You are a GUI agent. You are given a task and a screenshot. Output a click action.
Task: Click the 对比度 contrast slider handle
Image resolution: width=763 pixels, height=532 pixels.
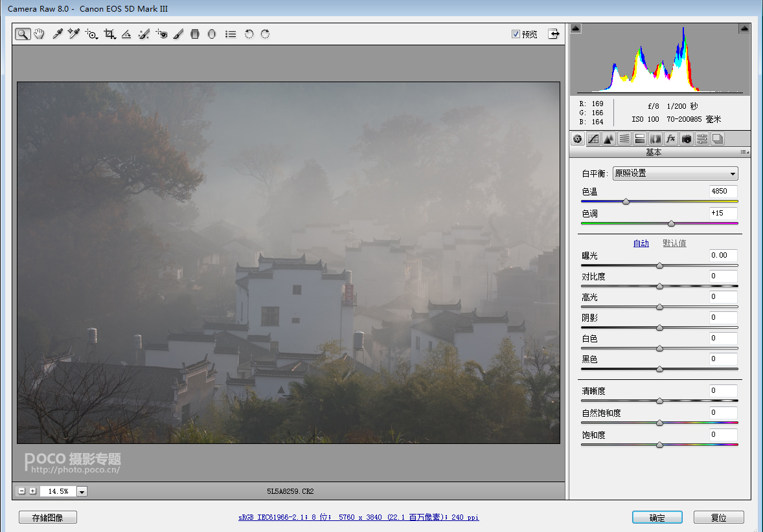pyautogui.click(x=660, y=287)
